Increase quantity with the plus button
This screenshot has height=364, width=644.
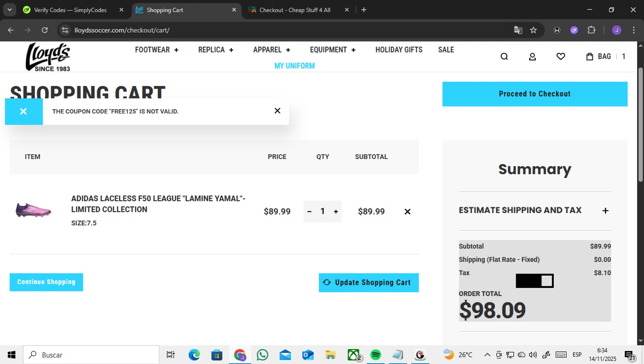click(336, 211)
